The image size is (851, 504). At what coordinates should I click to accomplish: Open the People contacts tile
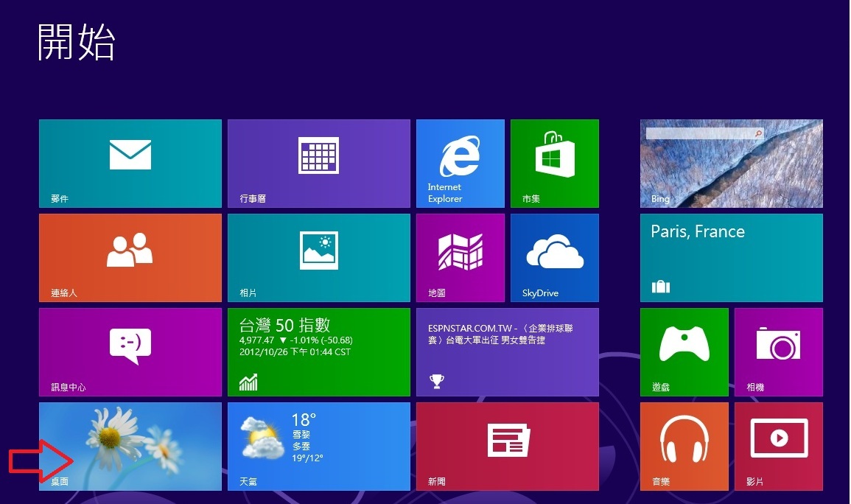(130, 257)
